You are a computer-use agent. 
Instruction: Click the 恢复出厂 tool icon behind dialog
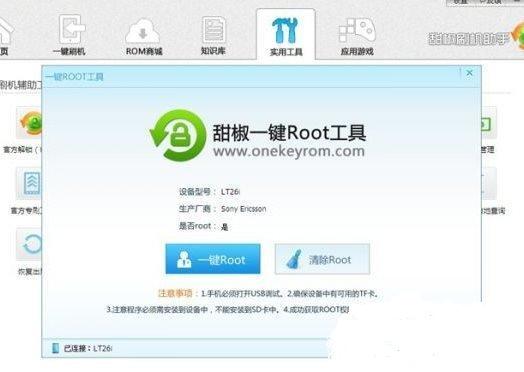coord(29,244)
